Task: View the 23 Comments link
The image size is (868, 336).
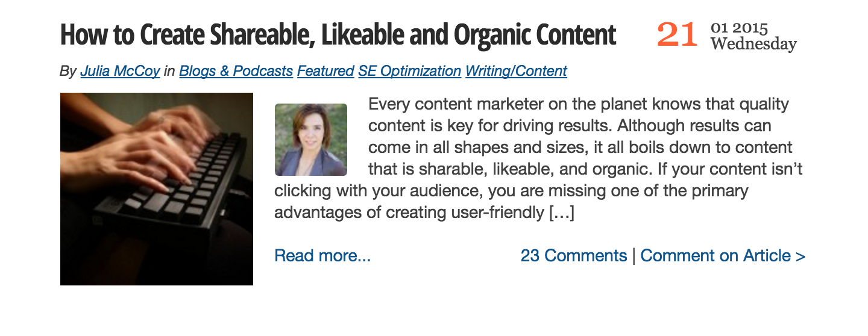Action: [x=574, y=256]
